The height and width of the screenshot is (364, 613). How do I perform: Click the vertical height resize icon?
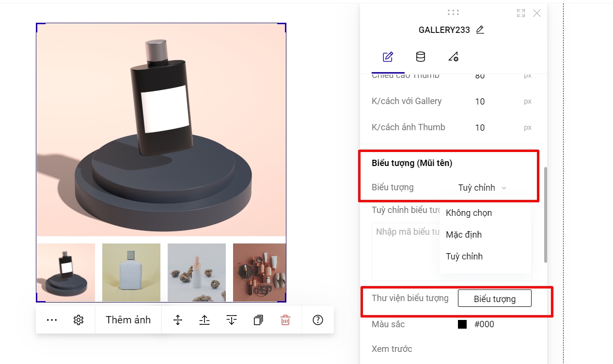[178, 320]
